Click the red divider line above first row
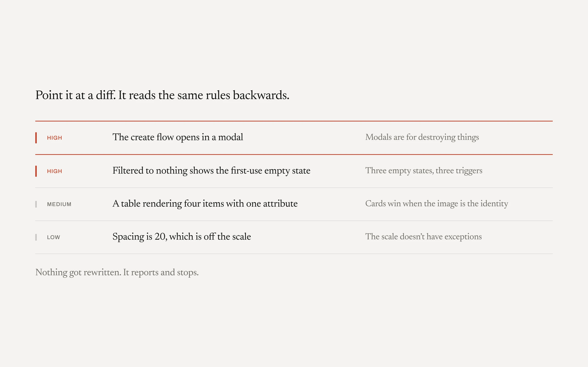 [x=294, y=121]
